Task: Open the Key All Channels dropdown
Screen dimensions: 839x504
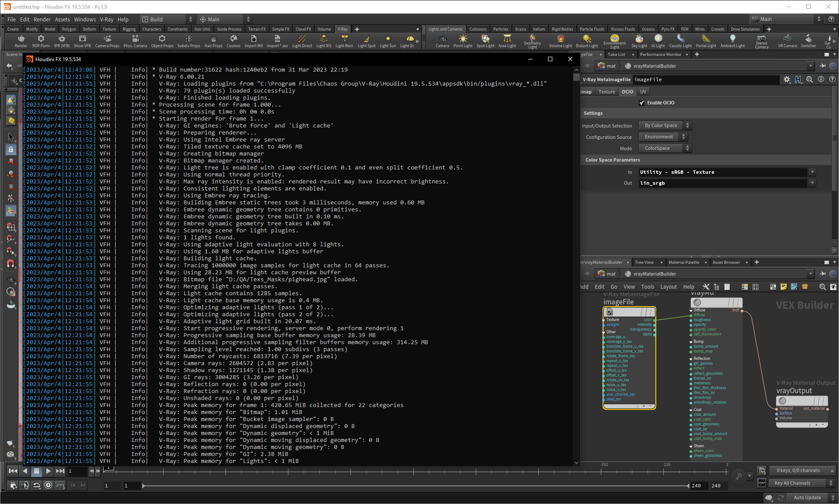Action: tap(802, 483)
